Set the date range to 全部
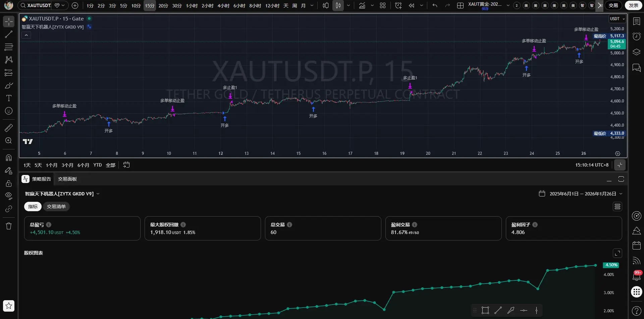Image resolution: width=644 pixels, height=319 pixels. point(111,165)
